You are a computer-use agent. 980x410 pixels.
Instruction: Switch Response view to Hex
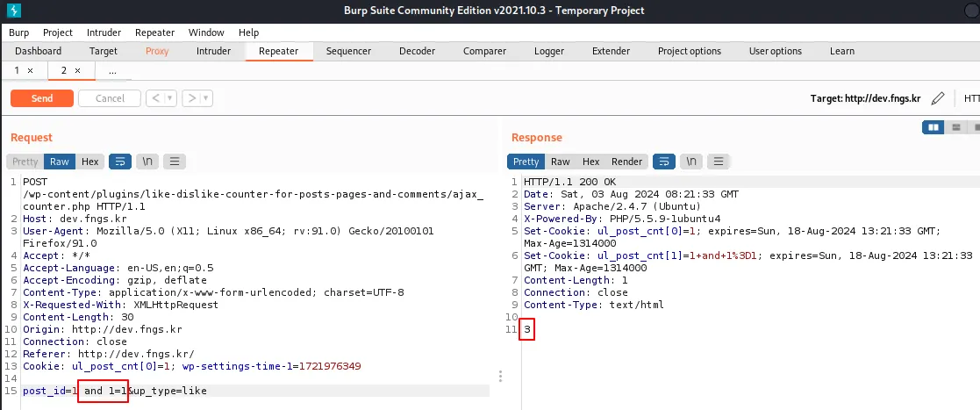[x=590, y=162]
